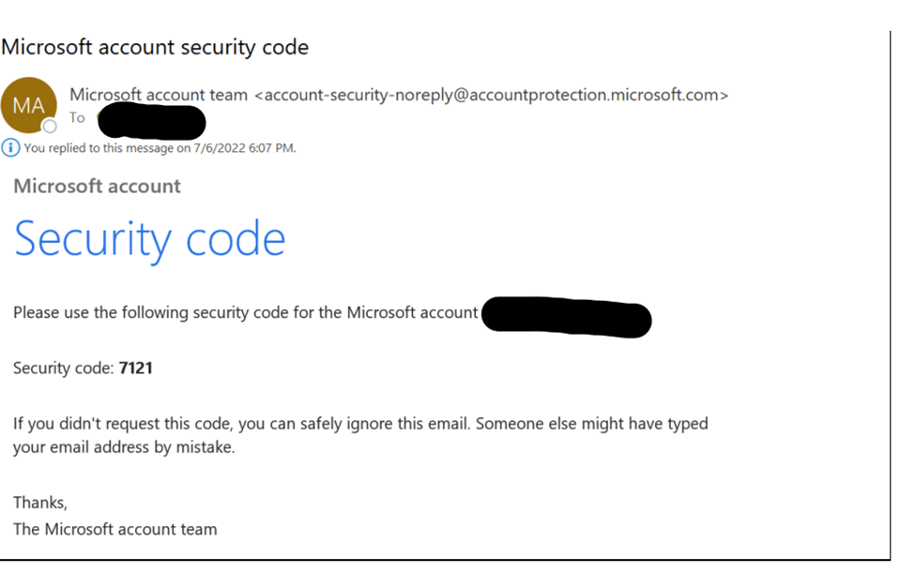
Task: Click the account-security-noreply sender email address
Action: click(x=492, y=95)
